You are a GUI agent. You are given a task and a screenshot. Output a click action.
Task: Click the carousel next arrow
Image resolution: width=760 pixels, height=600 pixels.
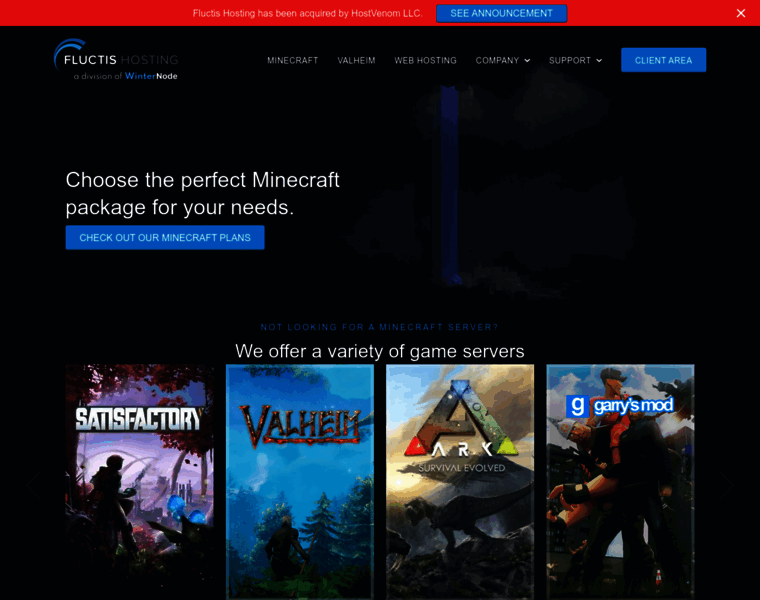point(725,484)
